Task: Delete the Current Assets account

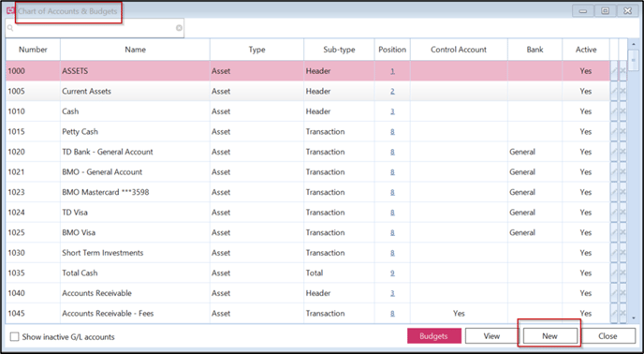Action: pos(622,91)
